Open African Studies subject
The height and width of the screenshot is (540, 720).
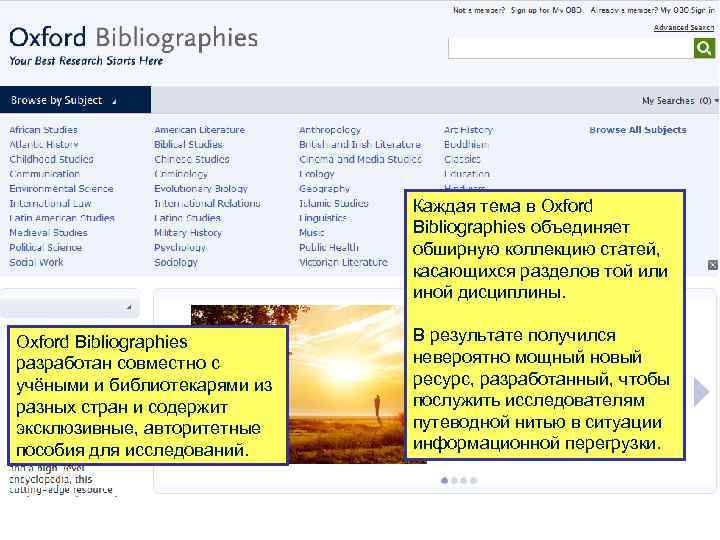[44, 130]
